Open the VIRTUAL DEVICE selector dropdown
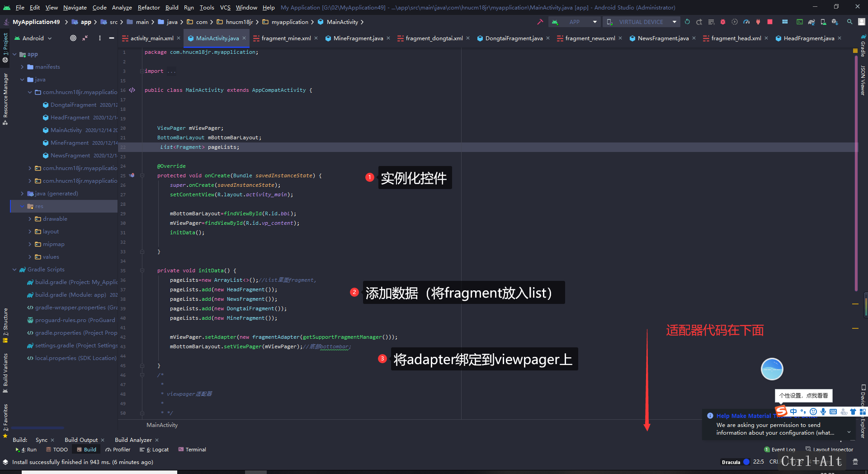This screenshot has width=868, height=474. pyautogui.click(x=642, y=22)
